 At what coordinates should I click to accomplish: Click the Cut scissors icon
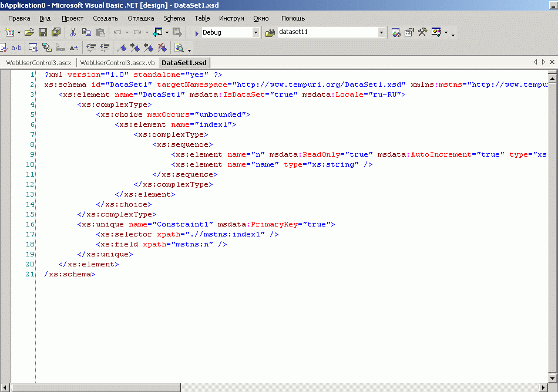(x=73, y=32)
